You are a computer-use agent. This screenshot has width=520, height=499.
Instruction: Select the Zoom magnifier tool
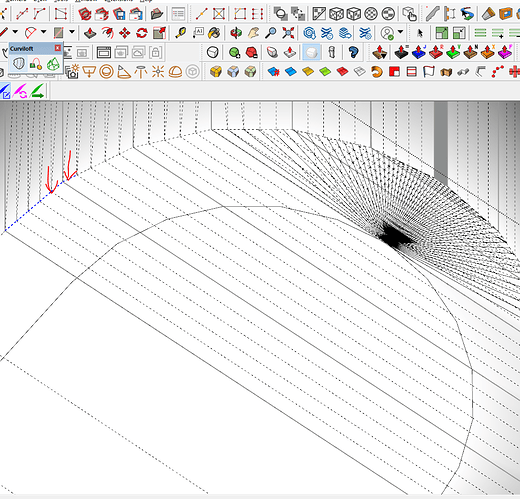[271, 33]
